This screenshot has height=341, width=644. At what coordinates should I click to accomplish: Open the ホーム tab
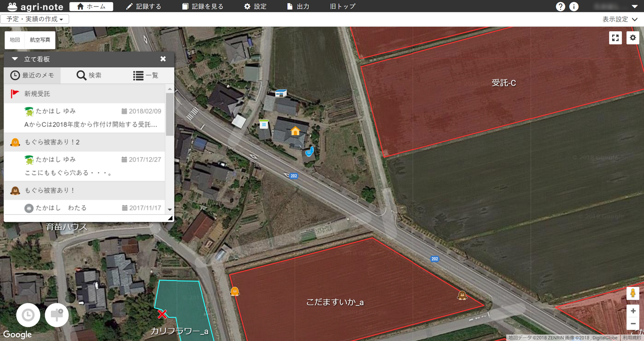pos(91,6)
